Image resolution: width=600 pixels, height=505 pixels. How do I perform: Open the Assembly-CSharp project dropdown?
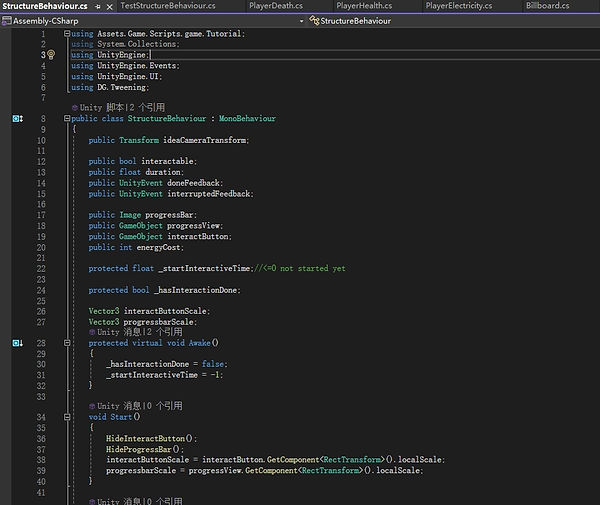click(x=302, y=21)
